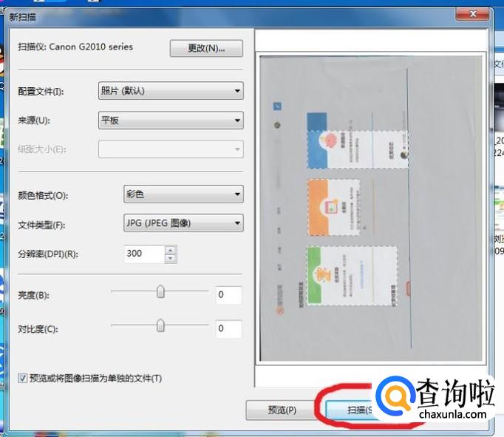Image resolution: width=504 pixels, height=437 pixels.
Task: Open the 配置文件 dropdown
Action: point(170,91)
